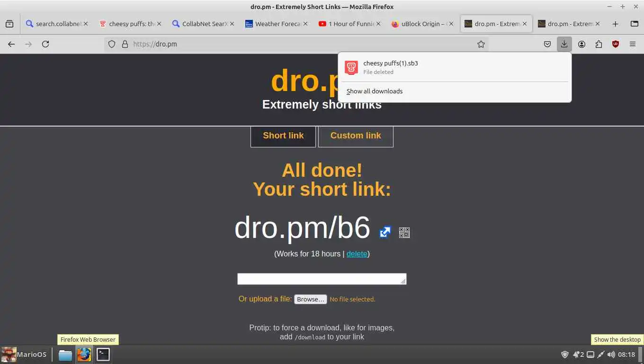
Task: Save page to Pocket
Action: (547, 44)
